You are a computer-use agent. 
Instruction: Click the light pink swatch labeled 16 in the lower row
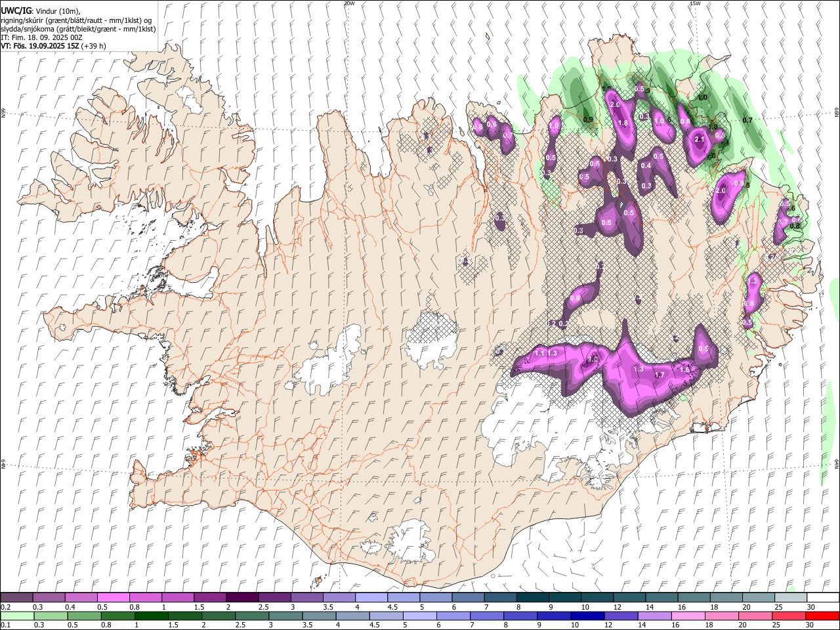(688, 616)
